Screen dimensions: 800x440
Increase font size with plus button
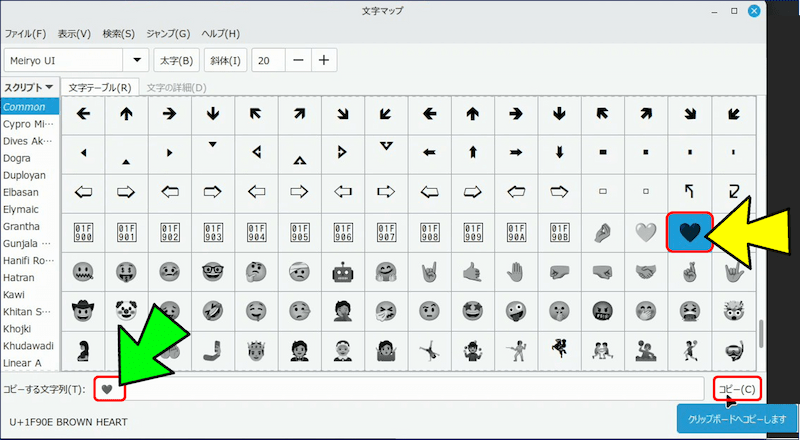pyautogui.click(x=323, y=60)
